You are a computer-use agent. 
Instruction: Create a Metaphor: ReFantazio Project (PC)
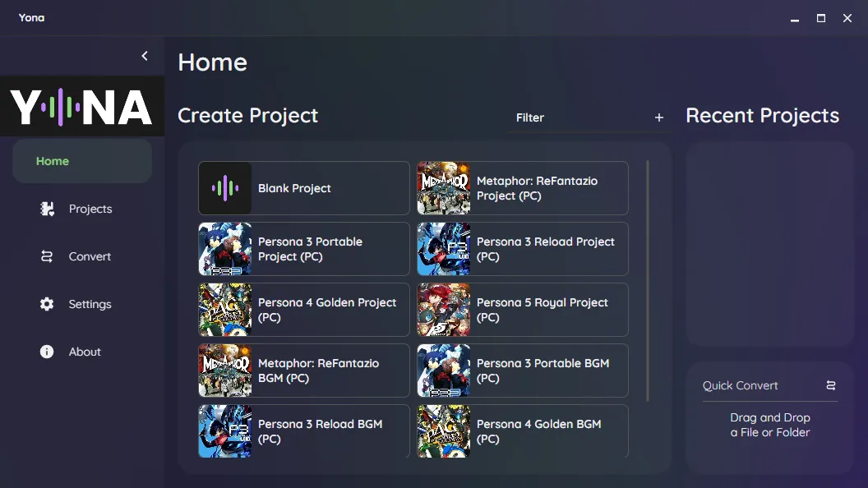pyautogui.click(x=523, y=188)
